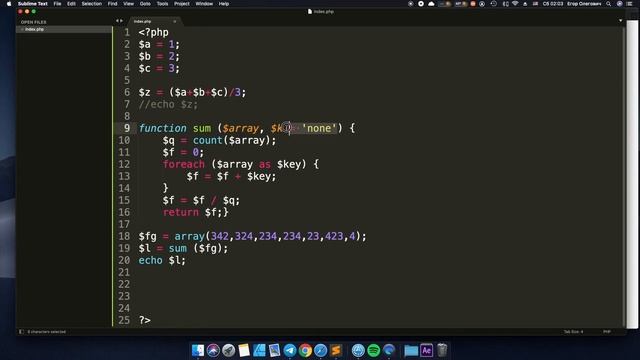Open the View menu

point(129,4)
